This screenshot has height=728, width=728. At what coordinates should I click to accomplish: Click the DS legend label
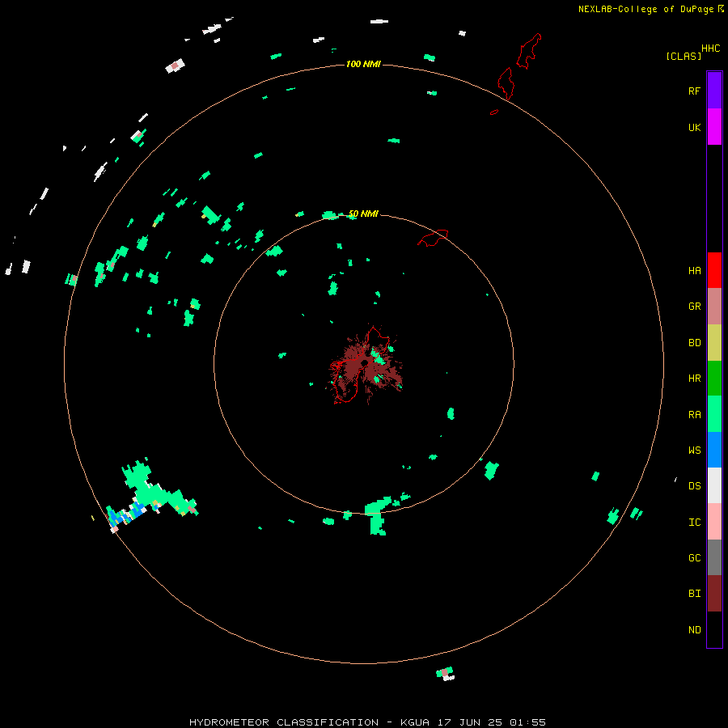[694, 486]
